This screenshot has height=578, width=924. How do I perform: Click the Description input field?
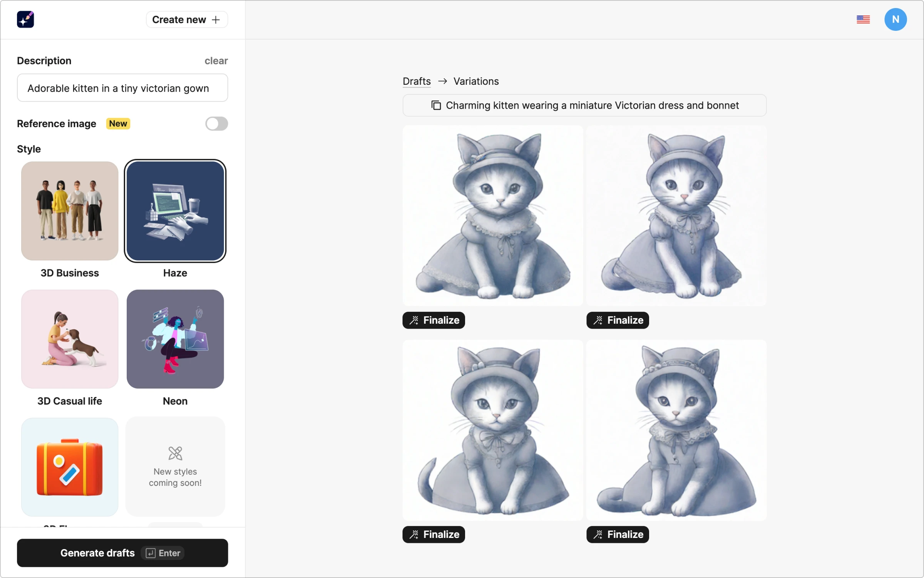(122, 87)
